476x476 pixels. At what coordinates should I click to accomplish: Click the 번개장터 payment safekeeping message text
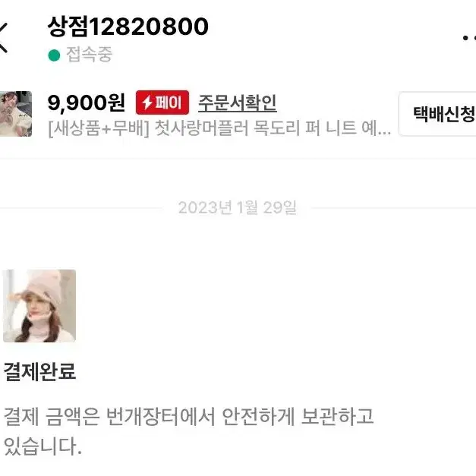188,431
